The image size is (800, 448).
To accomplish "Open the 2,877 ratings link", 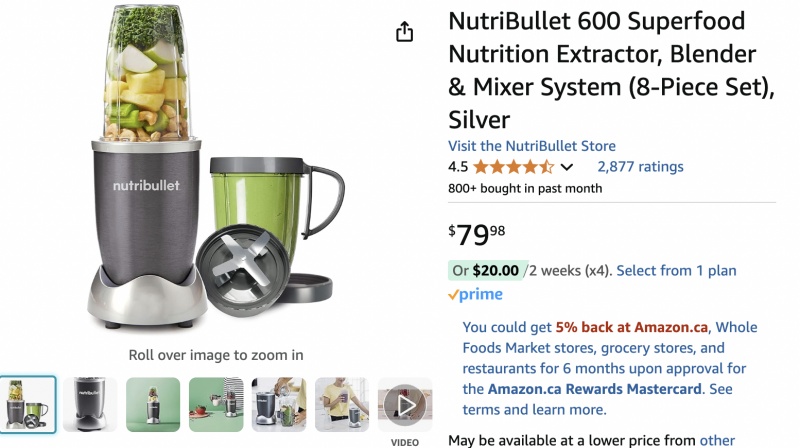I will coord(640,166).
